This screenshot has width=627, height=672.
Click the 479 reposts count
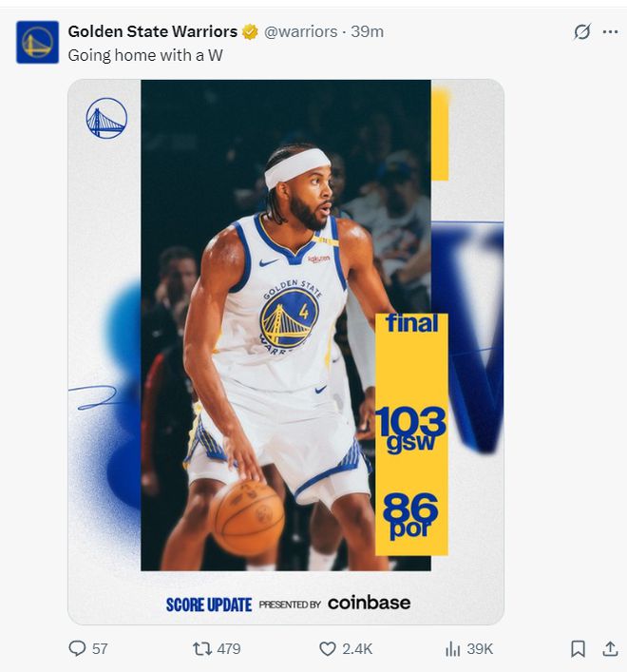229,648
